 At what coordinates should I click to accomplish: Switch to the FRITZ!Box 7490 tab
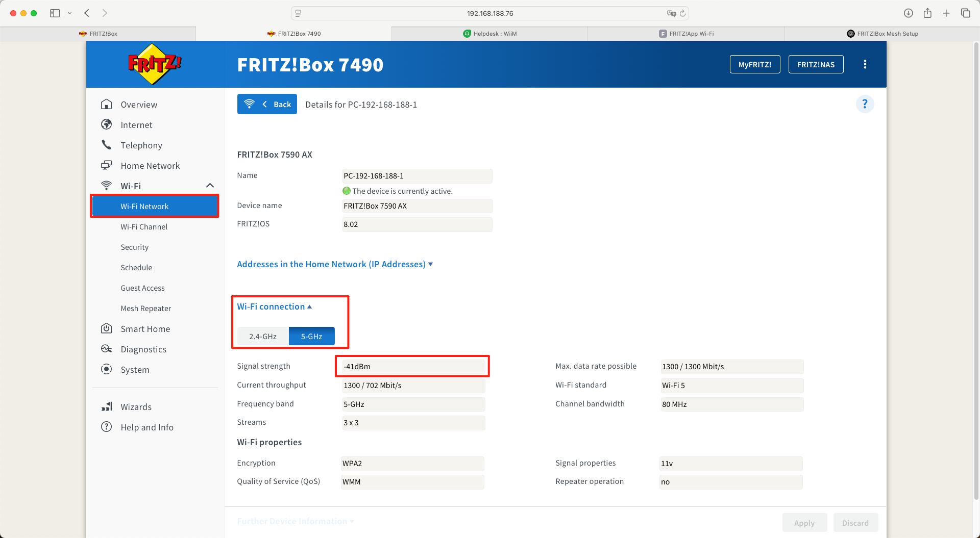click(294, 34)
